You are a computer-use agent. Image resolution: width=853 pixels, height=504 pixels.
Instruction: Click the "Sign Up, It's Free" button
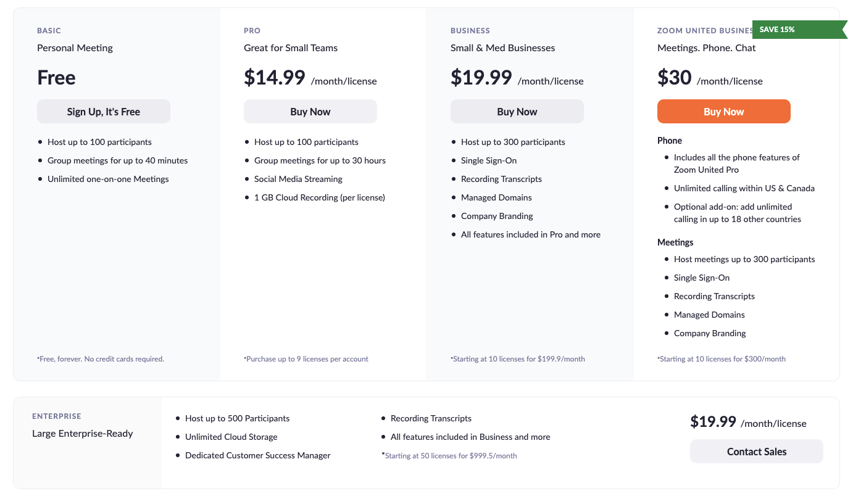[x=104, y=112]
